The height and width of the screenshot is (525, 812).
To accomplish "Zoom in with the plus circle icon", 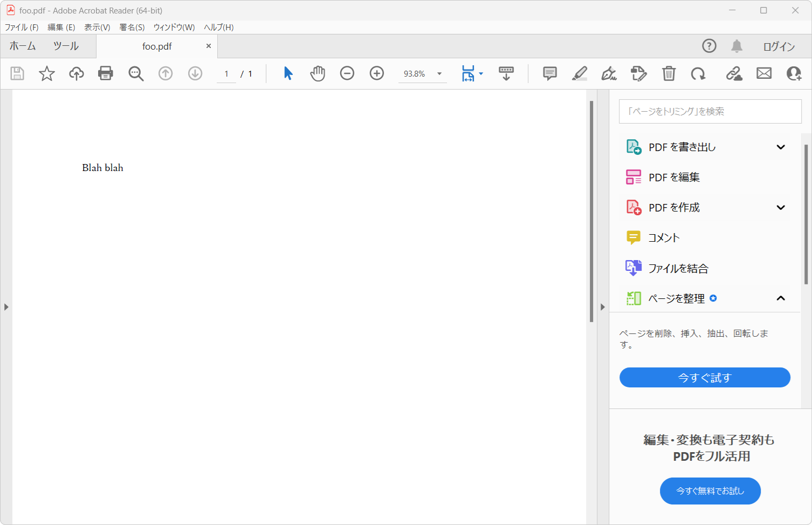I will click(377, 73).
